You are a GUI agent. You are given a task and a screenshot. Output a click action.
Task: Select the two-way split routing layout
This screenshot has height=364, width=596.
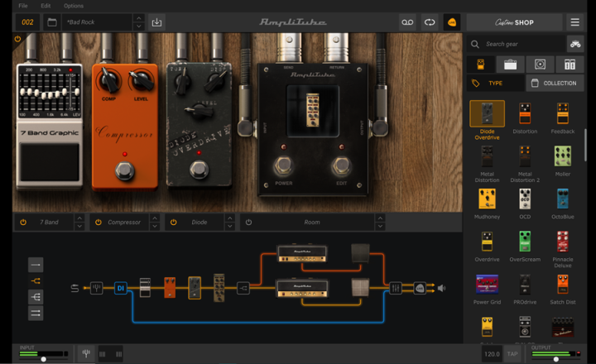36,280
